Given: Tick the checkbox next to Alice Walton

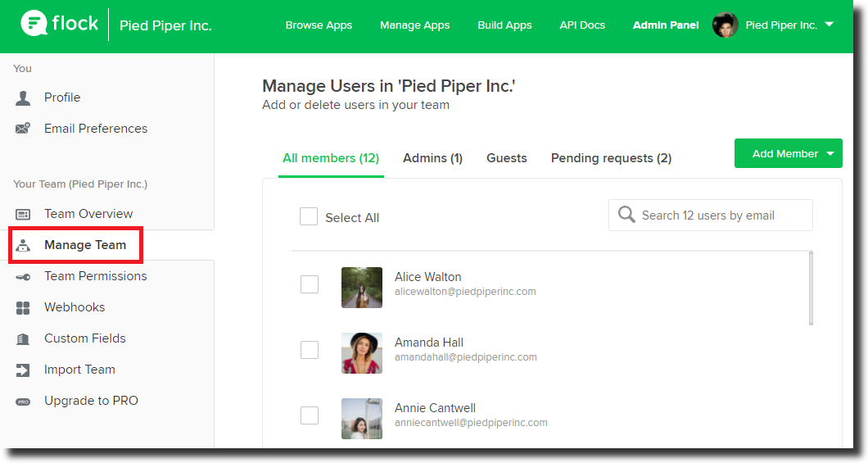Looking at the screenshot, I should 310,284.
